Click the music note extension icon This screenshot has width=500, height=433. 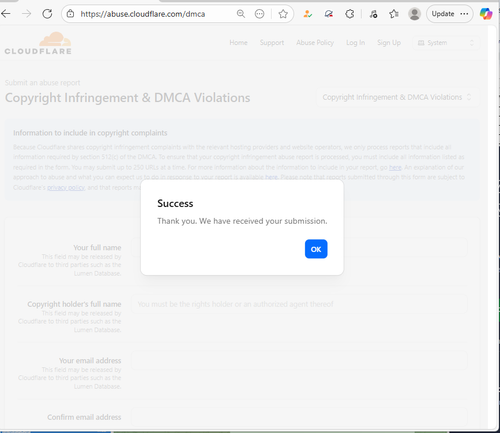coord(373,14)
